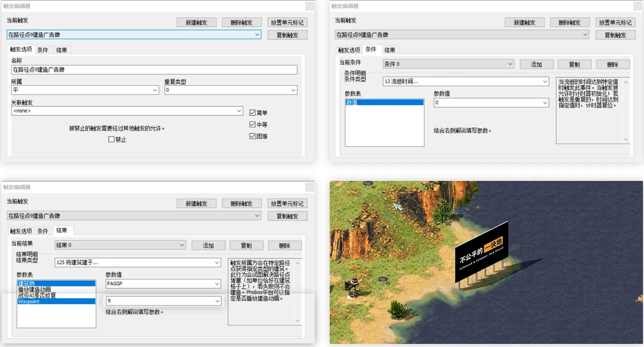The image size is (644, 347).
Task: Open current trigger dropdown in 当前结果 window
Action: 134,215
